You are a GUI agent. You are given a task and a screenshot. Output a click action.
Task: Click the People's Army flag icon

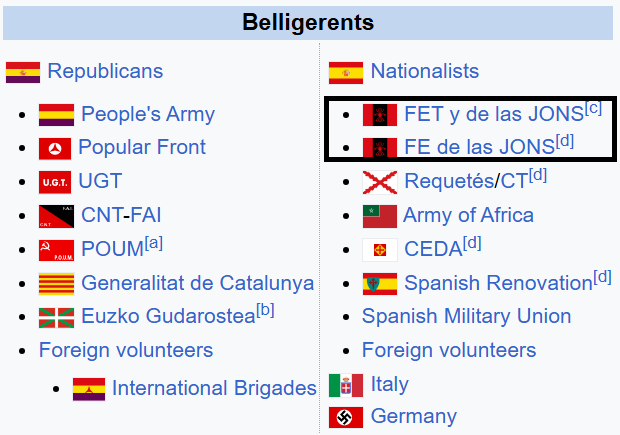(x=56, y=115)
